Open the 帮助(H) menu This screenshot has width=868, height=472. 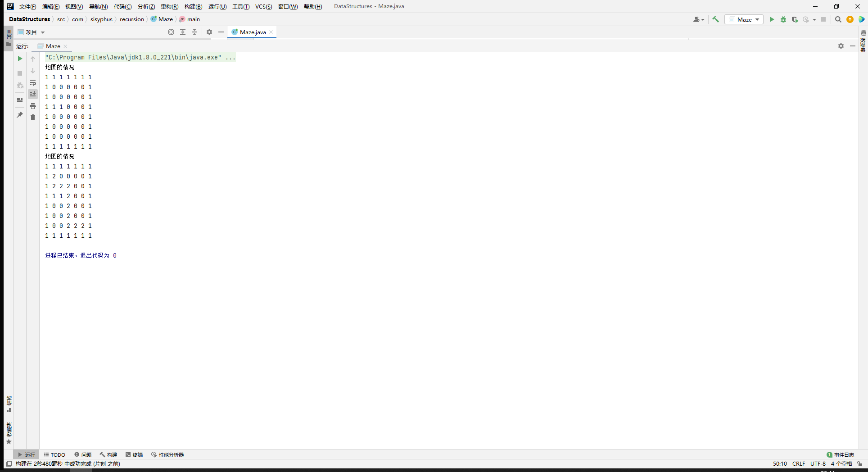tap(313, 6)
